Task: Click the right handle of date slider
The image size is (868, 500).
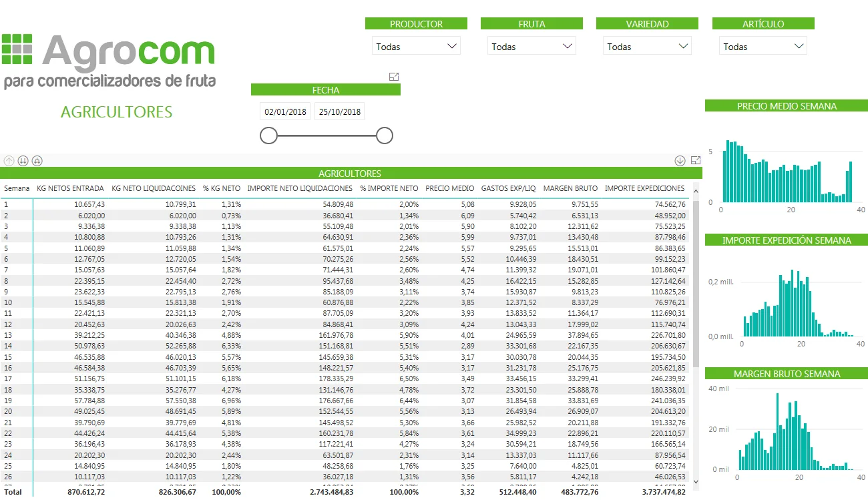Action: click(385, 136)
